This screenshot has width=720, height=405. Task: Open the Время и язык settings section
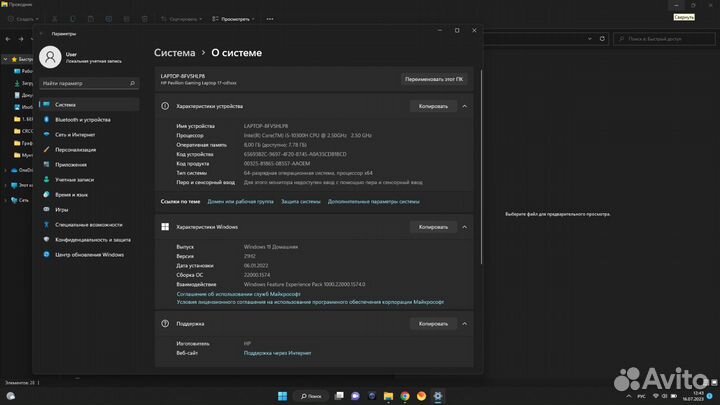71,195
